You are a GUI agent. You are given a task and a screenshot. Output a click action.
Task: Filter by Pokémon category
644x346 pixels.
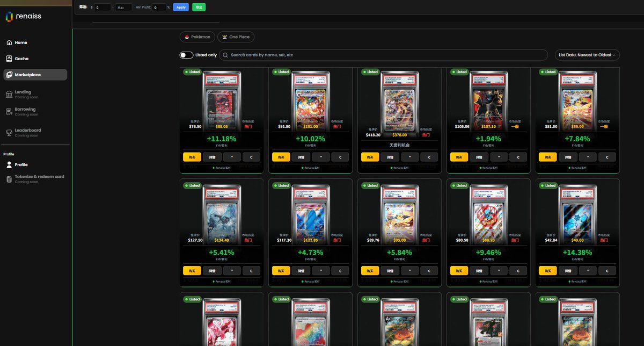[x=197, y=37]
